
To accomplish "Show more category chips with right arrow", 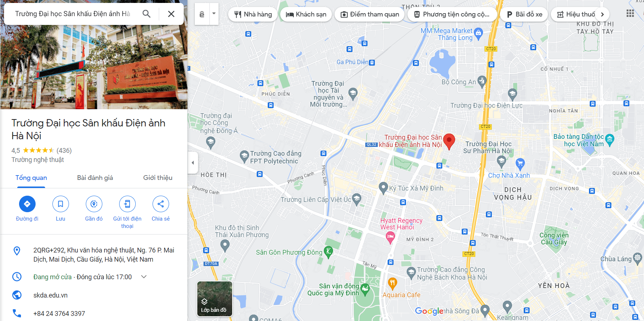I will 602,14.
